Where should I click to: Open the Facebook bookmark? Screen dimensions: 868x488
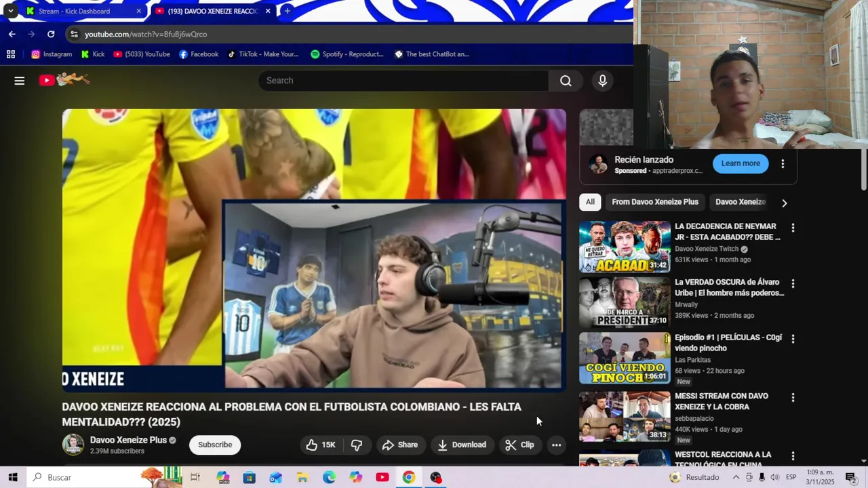(199, 54)
